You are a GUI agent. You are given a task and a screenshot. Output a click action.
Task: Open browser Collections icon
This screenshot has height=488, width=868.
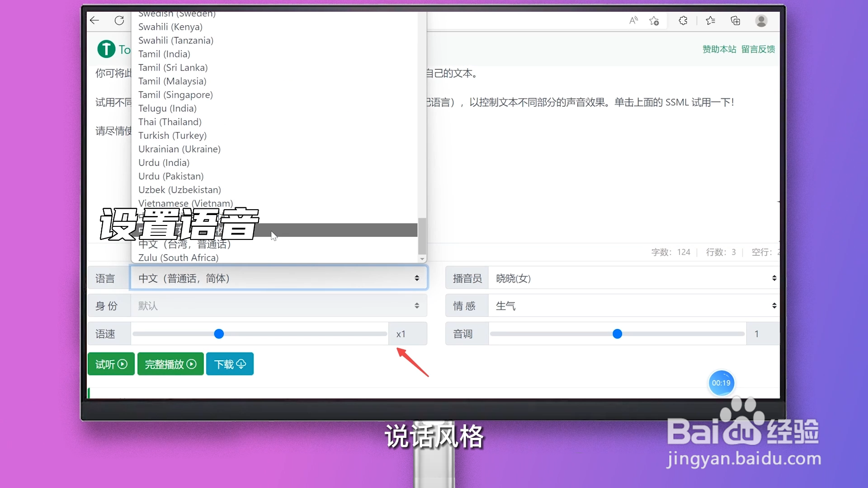(736, 20)
